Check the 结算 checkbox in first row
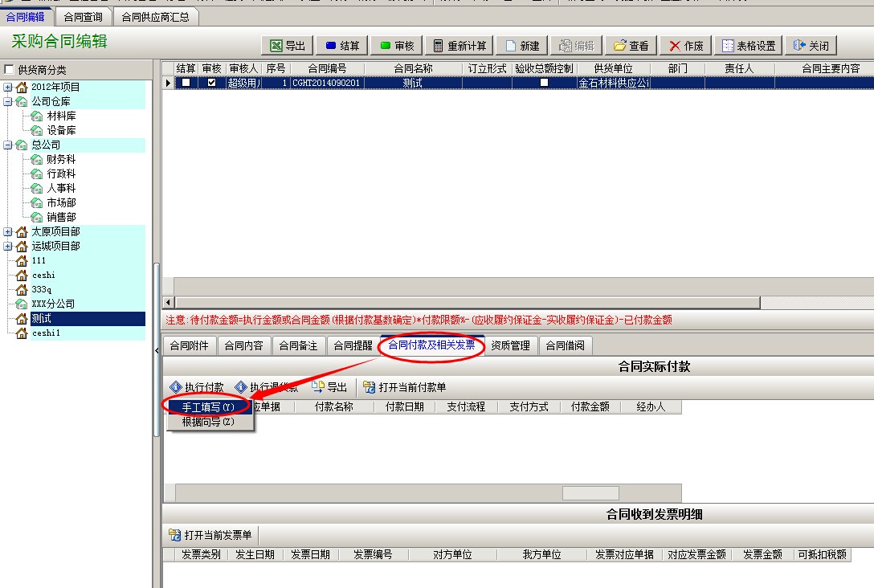 click(186, 83)
